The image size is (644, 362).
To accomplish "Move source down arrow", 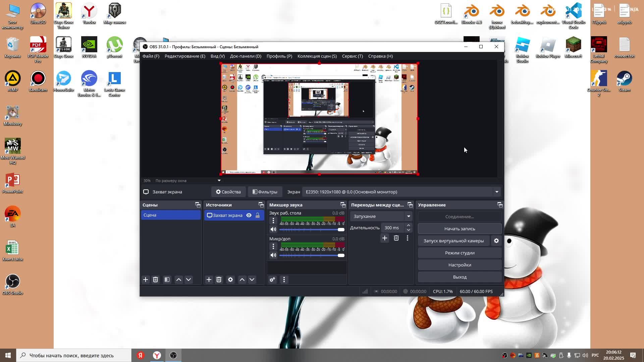I will [252, 280].
